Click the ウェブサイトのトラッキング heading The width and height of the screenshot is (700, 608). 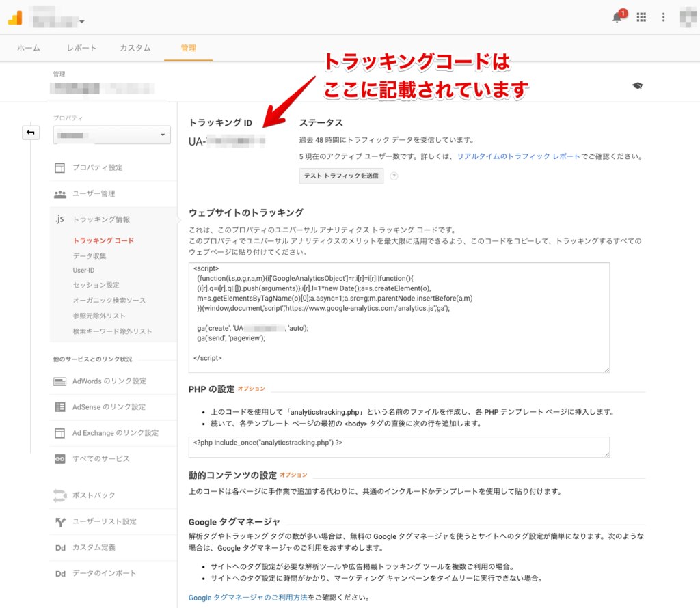tap(246, 212)
